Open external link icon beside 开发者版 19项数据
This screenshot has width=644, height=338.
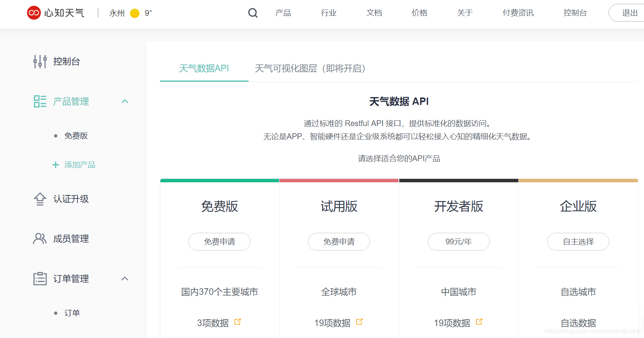click(479, 322)
